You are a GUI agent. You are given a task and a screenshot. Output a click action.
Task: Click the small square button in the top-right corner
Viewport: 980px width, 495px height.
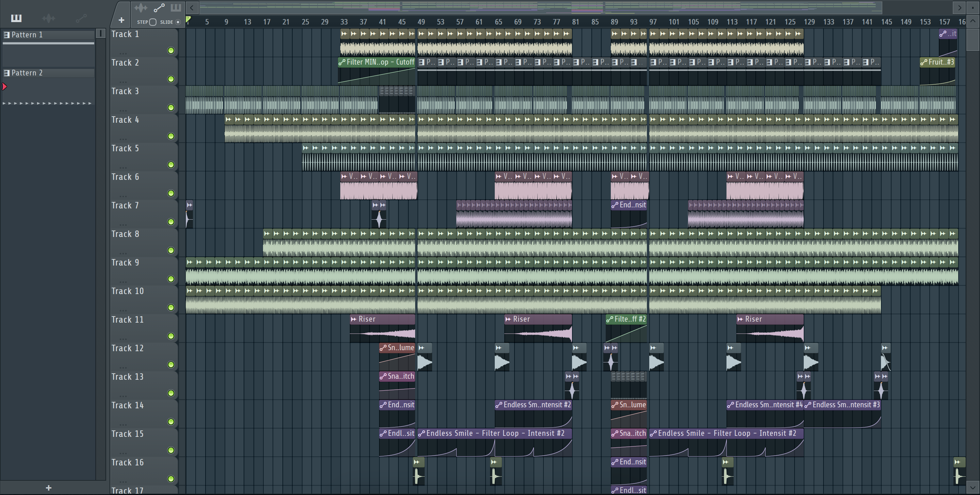(973, 7)
